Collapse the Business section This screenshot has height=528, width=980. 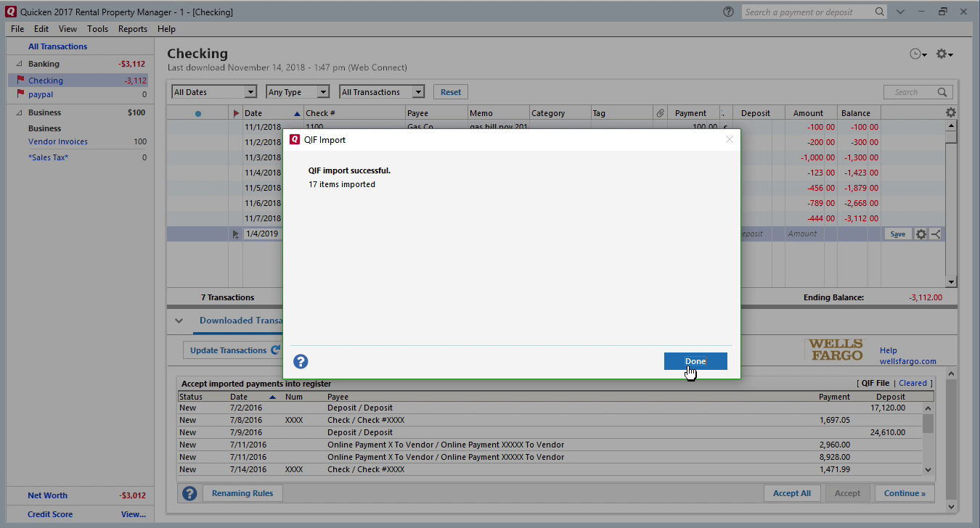click(x=20, y=112)
